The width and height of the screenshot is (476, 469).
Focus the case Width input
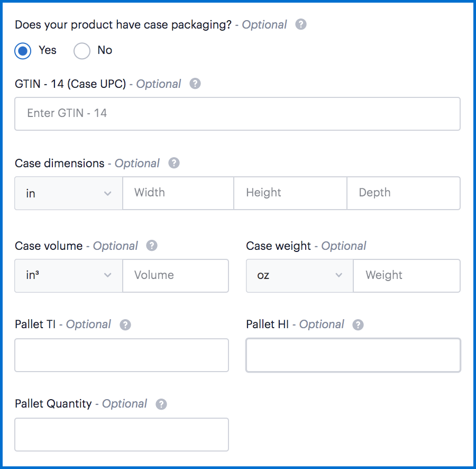point(178,193)
